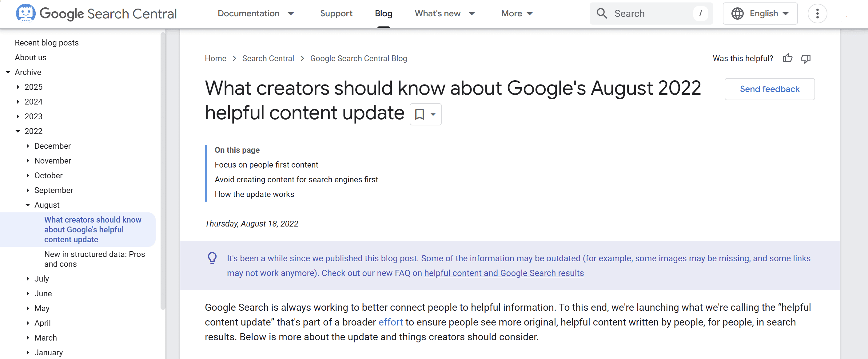Click the effort link in paragraph
The width and height of the screenshot is (868, 359).
tap(390, 322)
